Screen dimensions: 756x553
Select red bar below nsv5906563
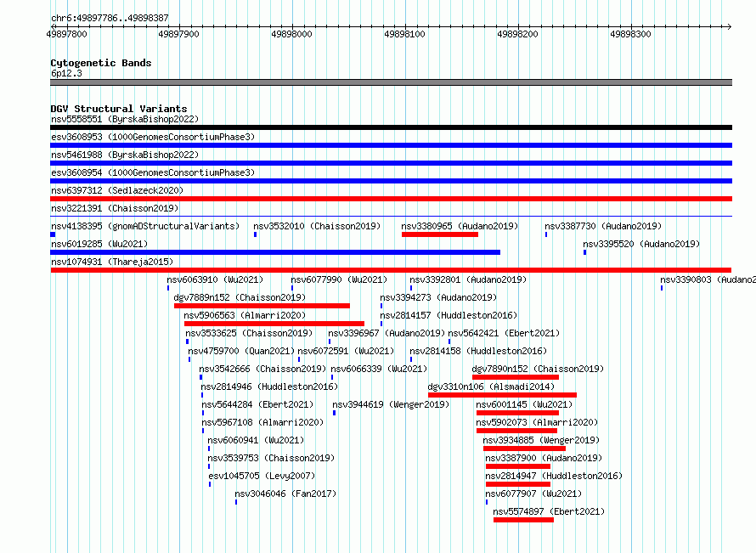pos(274,324)
